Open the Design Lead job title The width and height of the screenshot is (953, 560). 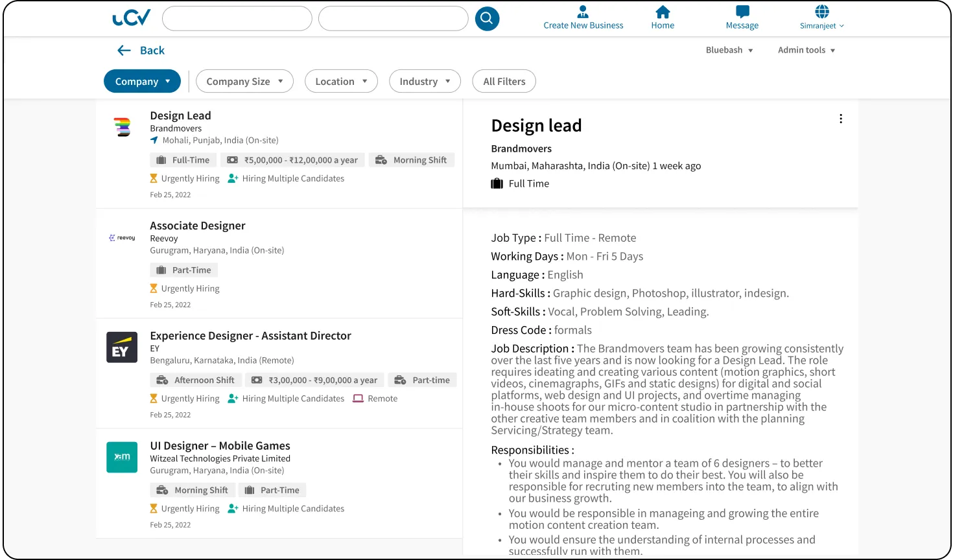tap(180, 115)
